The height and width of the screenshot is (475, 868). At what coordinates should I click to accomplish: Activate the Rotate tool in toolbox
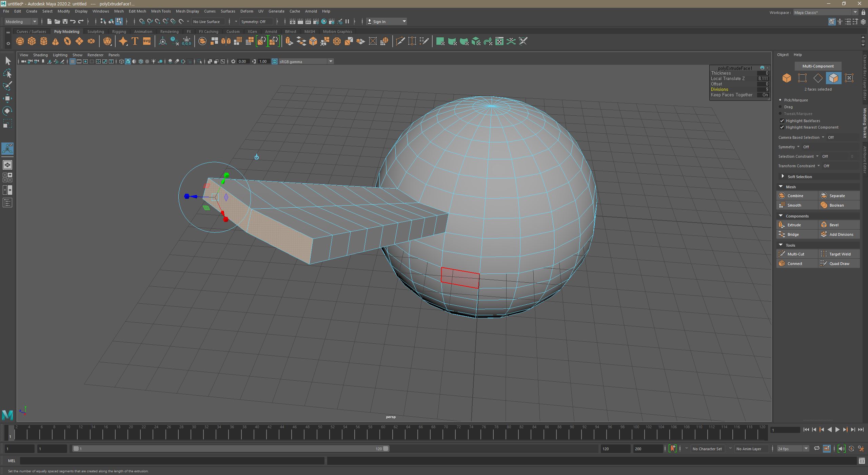[x=7, y=111]
